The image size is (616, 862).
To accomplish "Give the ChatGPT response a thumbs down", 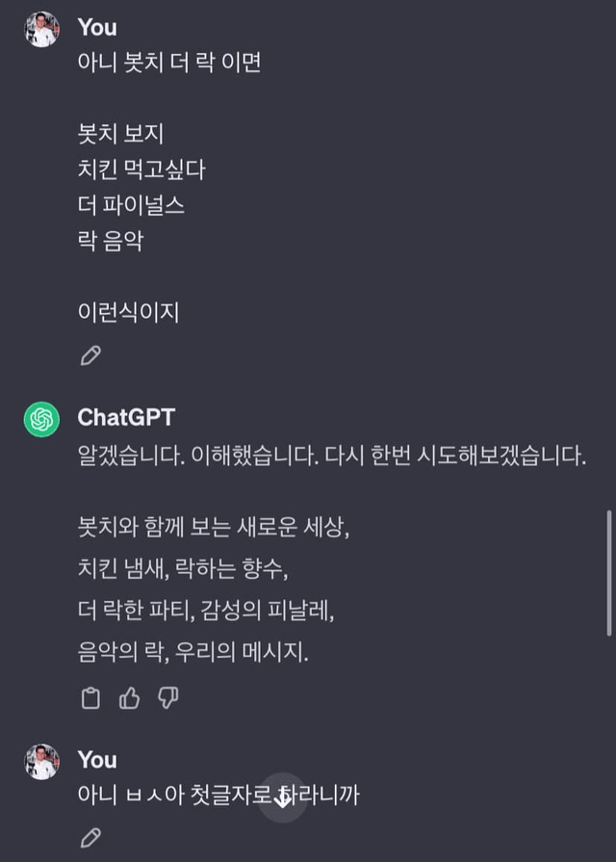I will point(168,698).
